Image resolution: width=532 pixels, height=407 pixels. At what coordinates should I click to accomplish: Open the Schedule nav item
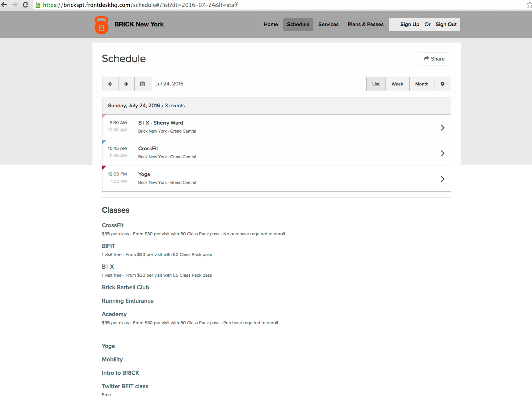(298, 25)
